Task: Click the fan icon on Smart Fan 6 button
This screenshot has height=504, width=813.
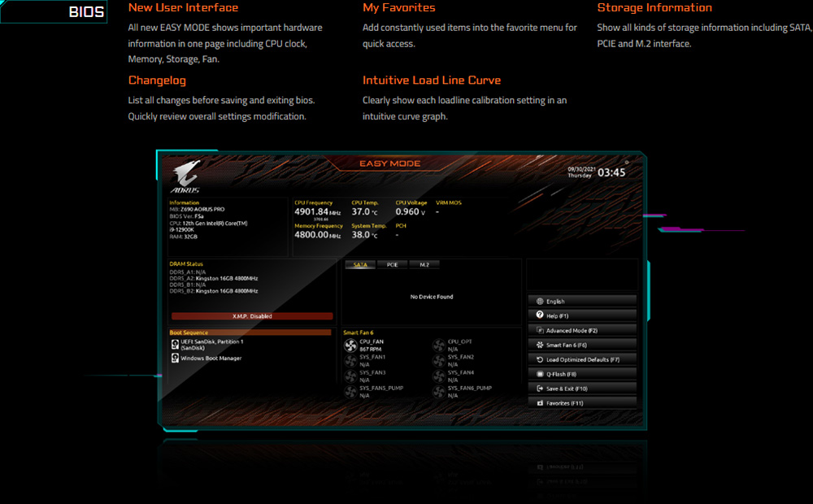Action: [x=540, y=345]
